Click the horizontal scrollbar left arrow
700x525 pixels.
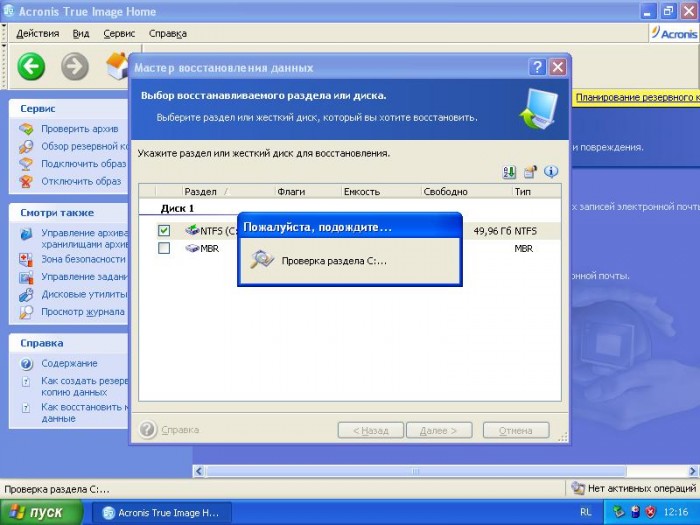[x=199, y=471]
